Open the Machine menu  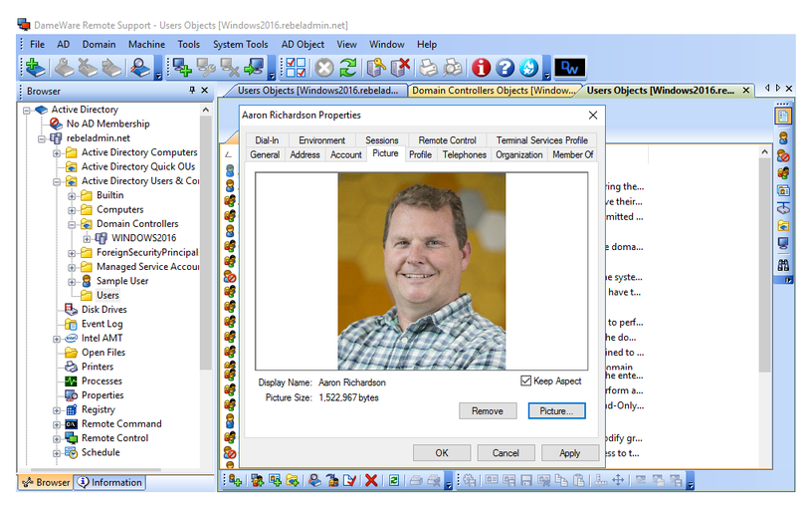pos(146,45)
